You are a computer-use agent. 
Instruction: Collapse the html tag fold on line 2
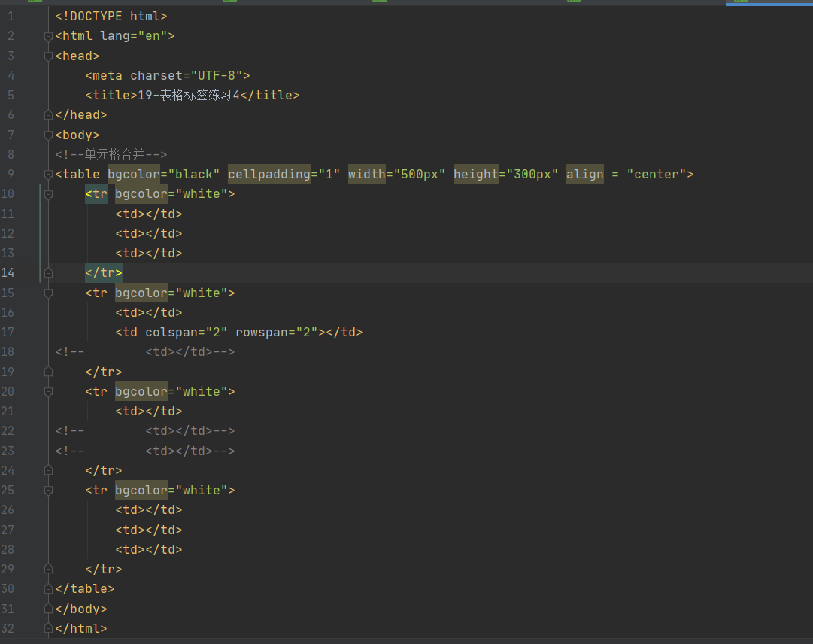click(x=48, y=36)
